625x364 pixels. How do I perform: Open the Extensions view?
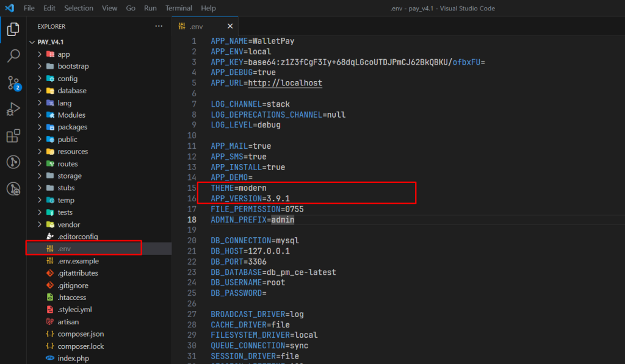point(13,136)
